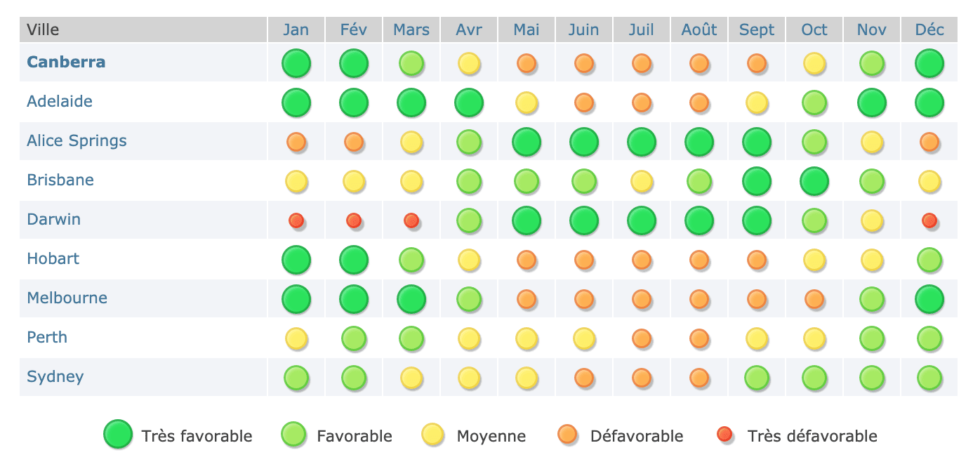
Task: Click the Très favorable legend swatch
Action: 118,435
